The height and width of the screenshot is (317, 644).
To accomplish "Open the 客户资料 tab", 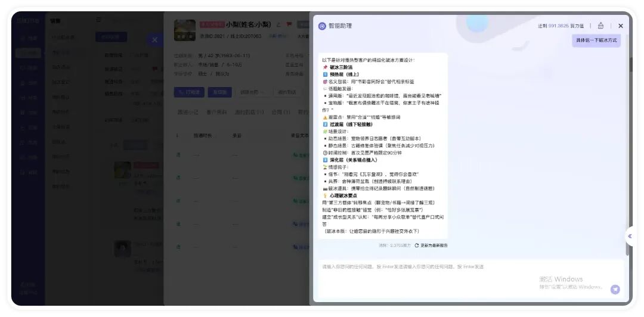I will (216, 112).
